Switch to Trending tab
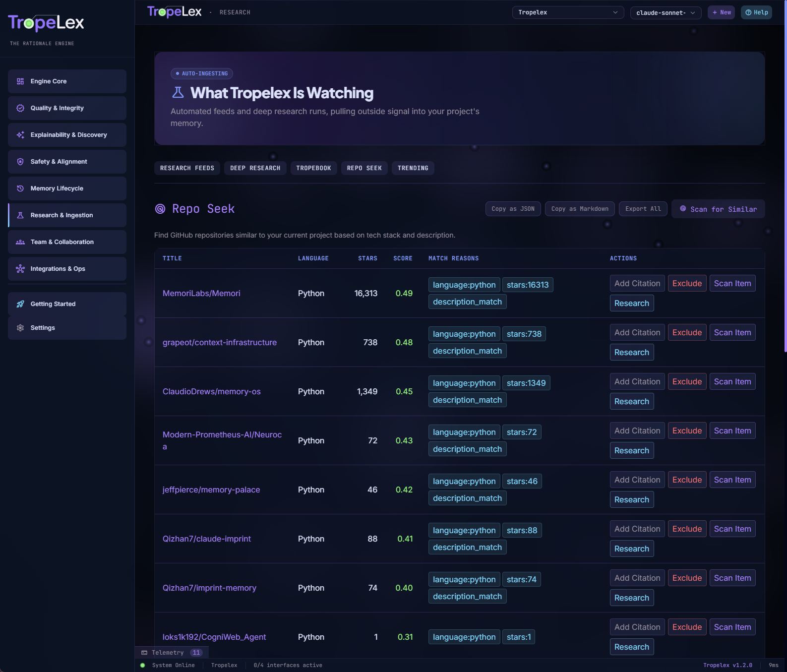787x672 pixels. click(x=413, y=168)
